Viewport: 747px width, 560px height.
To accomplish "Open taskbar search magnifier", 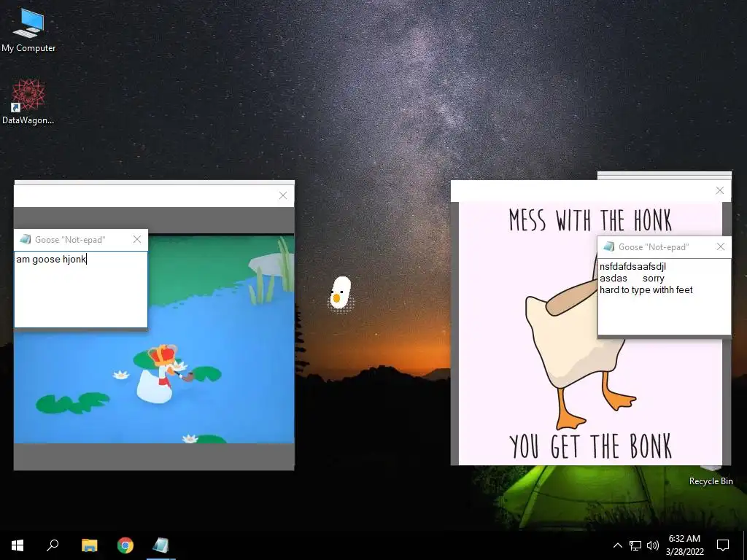I will (x=53, y=545).
